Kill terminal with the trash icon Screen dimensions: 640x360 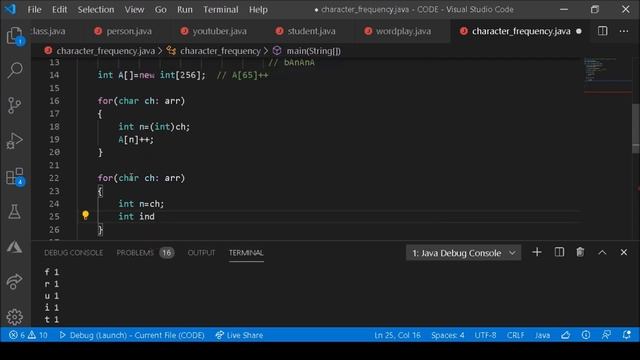(580, 252)
